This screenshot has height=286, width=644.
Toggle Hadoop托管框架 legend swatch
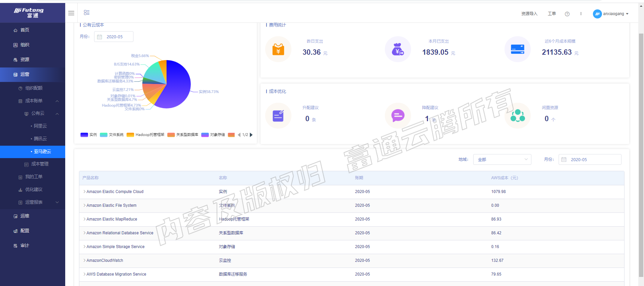[x=130, y=135]
